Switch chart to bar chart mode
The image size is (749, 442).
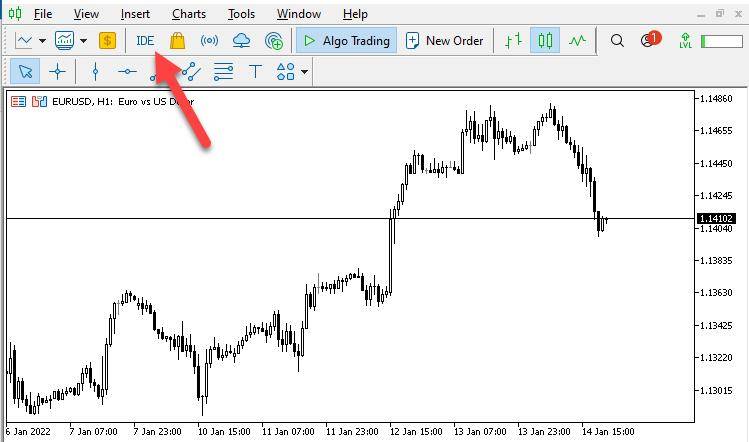[x=514, y=41]
